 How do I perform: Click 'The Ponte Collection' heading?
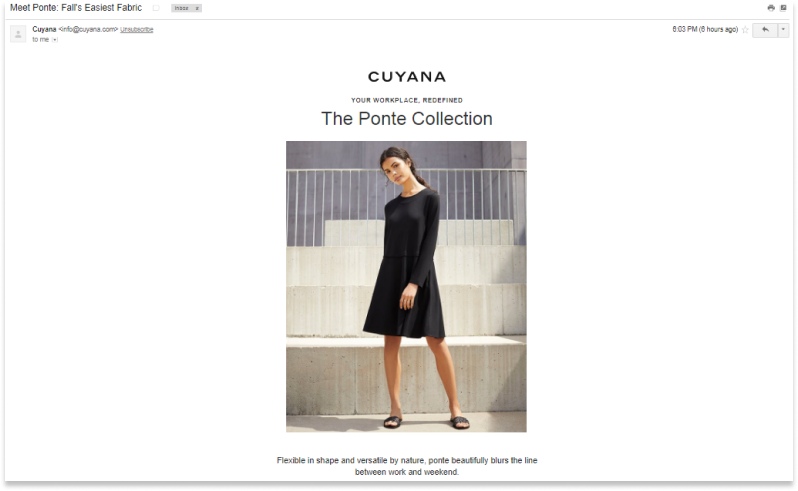[407, 119]
